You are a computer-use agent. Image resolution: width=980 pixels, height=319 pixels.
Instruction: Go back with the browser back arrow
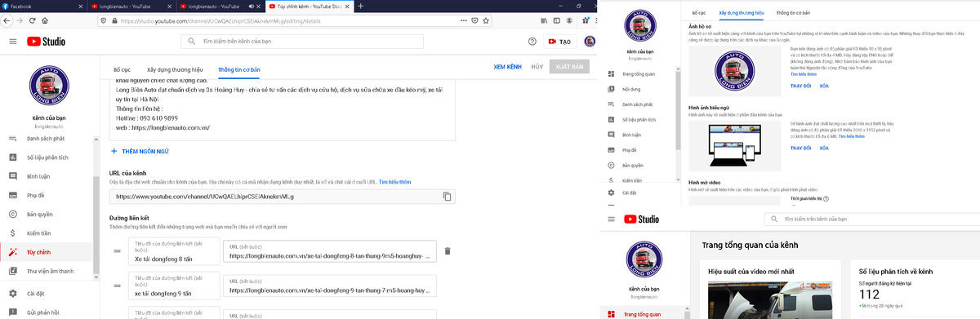click(7, 20)
